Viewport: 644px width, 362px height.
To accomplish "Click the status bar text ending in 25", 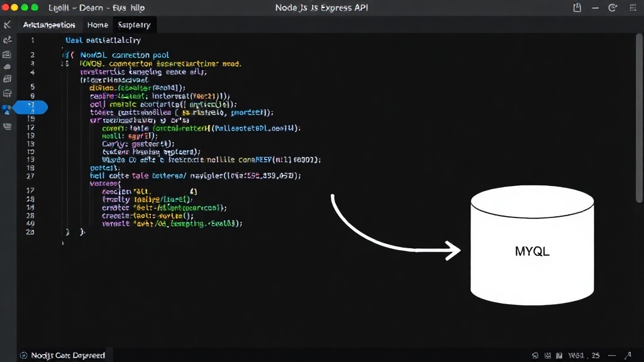I will (584, 356).
